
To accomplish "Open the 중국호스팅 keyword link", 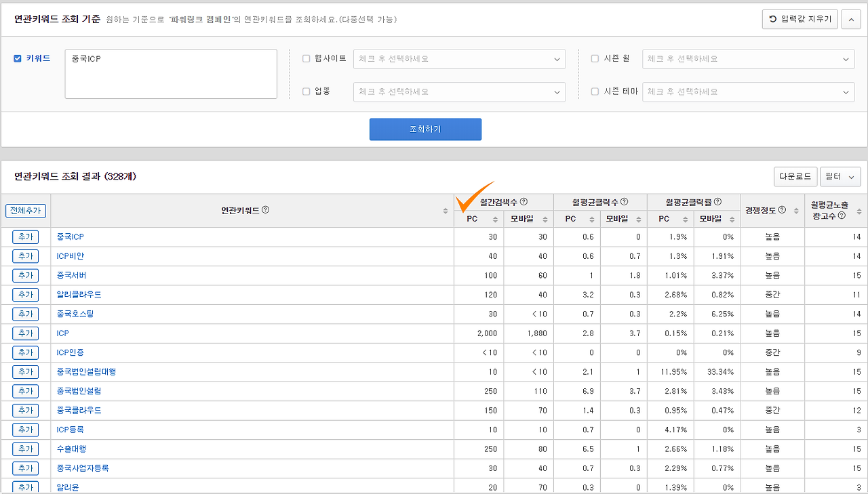I will click(75, 314).
